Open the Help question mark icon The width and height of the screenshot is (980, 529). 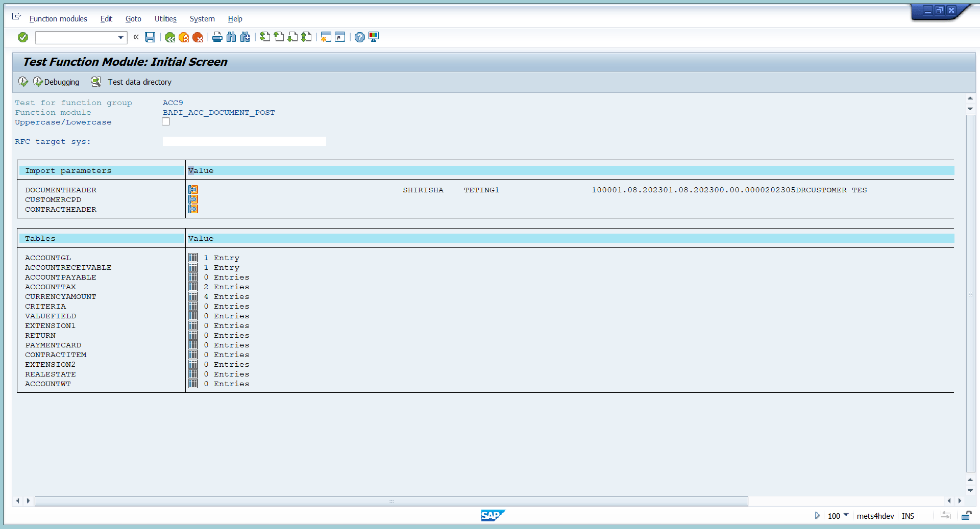click(x=359, y=37)
